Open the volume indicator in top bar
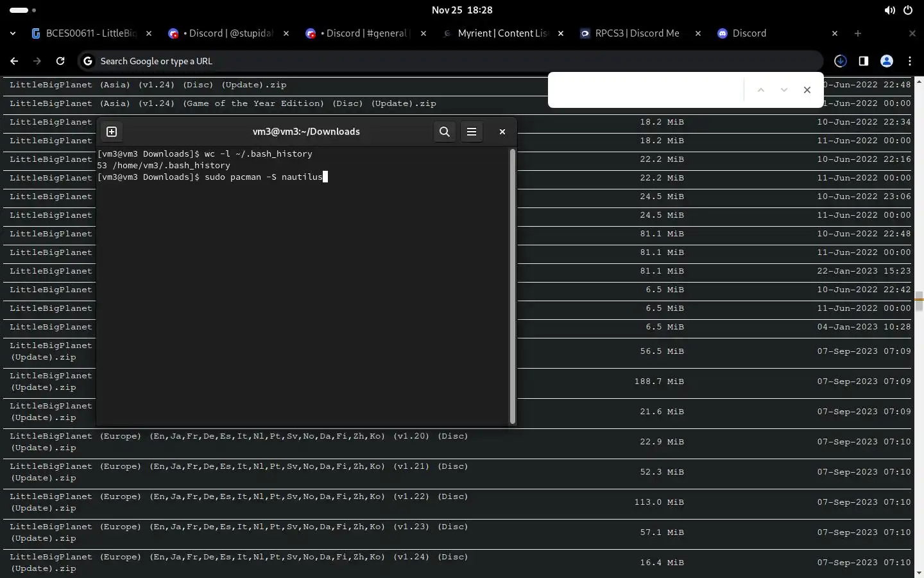Image resolution: width=924 pixels, height=578 pixels. 889,10
